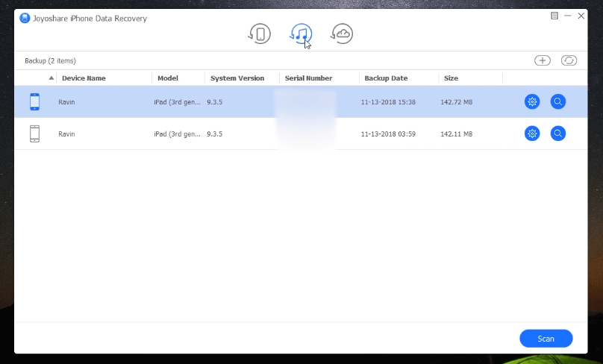Image resolution: width=603 pixels, height=364 pixels.
Task: Minimize the Joyoshare window
Action: tap(568, 16)
